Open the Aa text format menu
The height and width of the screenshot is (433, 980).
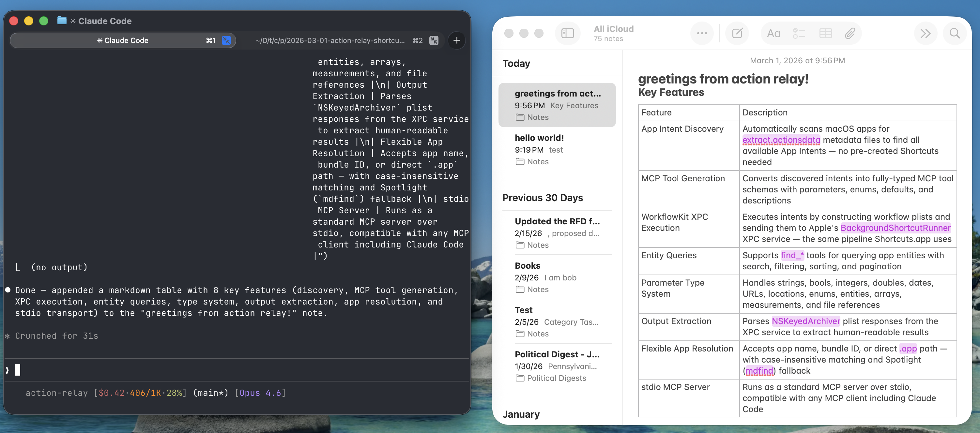click(x=773, y=34)
